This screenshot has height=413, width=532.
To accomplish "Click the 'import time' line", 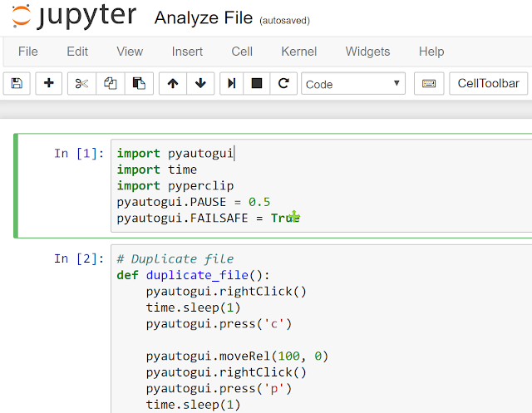I will click(157, 170).
